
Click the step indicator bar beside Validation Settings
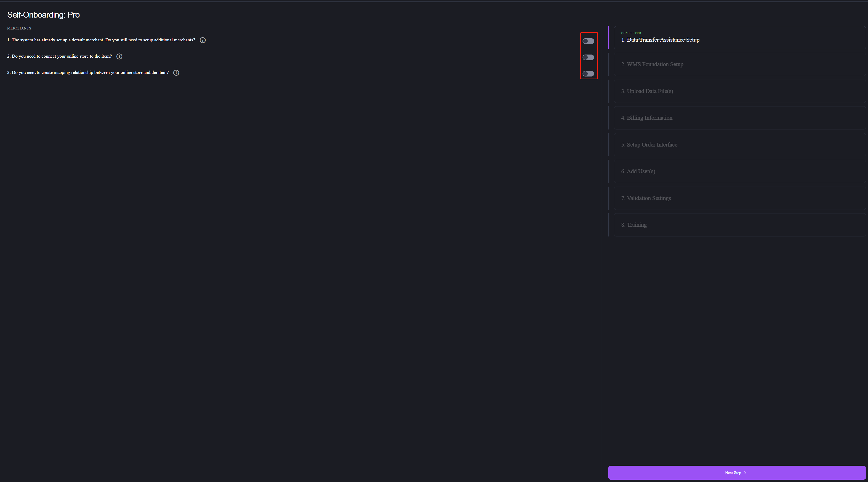click(x=609, y=198)
